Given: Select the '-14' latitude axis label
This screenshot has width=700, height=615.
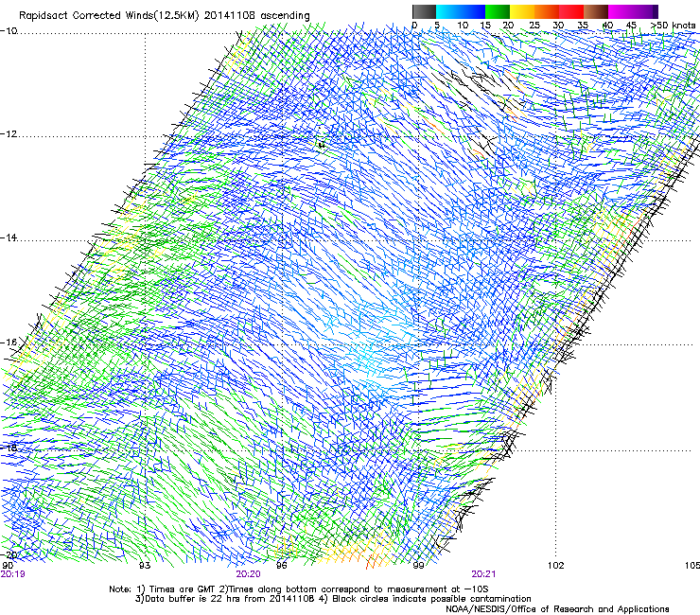Looking at the screenshot, I should [x=9, y=237].
